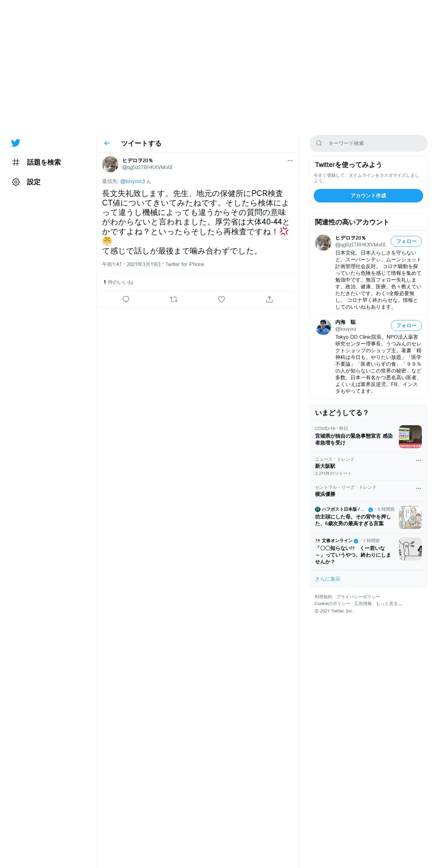The width and height of the screenshot is (434, 868).
Task: Click the Twitter bird logo
Action: pyautogui.click(x=16, y=143)
